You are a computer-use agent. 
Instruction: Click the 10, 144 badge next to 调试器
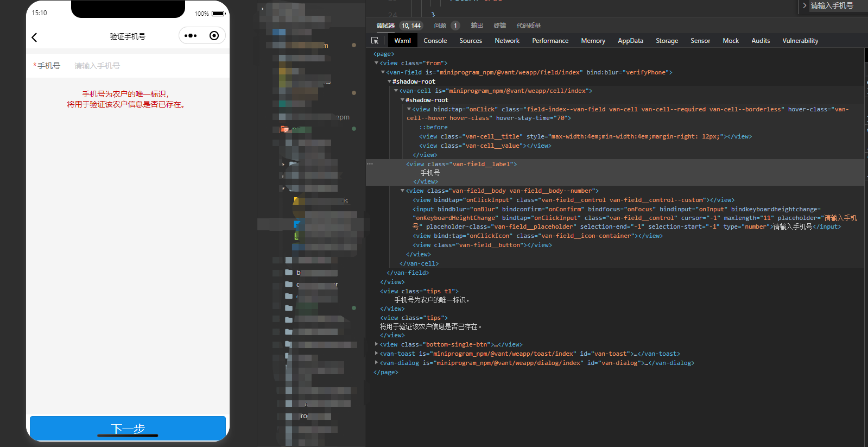[x=411, y=26]
